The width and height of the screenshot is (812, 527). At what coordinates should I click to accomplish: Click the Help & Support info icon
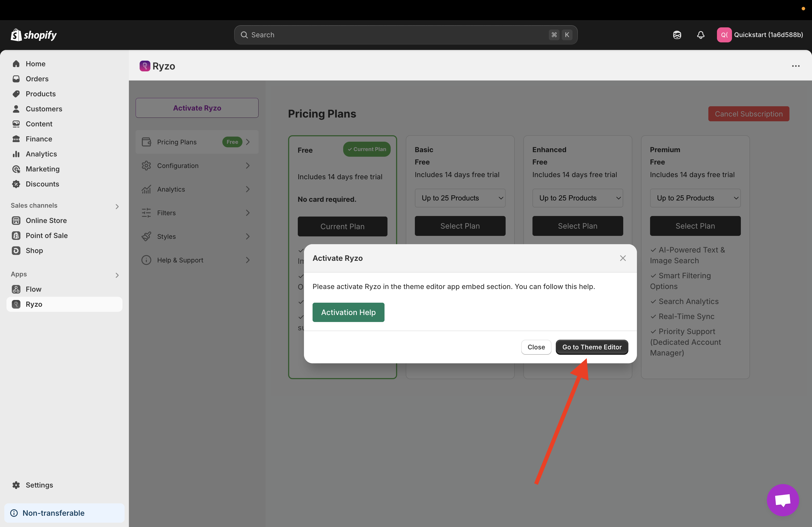point(146,260)
